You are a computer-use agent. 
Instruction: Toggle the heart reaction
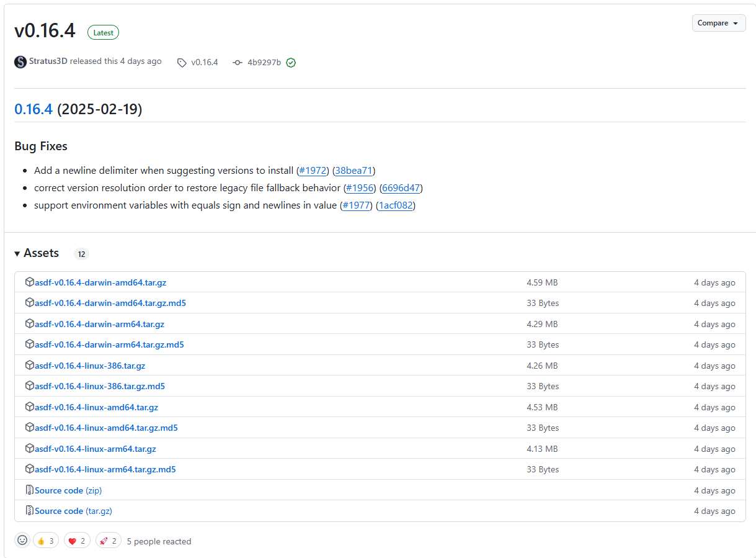[76, 540]
